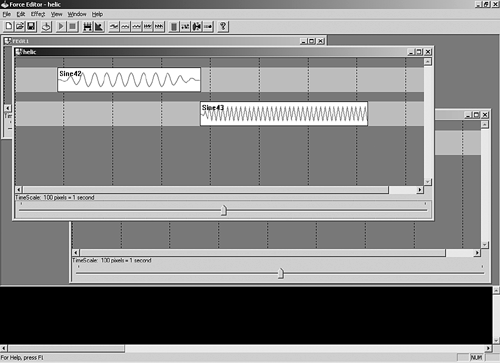Click bottom black pane scrollbar left arrow

coord(4,348)
